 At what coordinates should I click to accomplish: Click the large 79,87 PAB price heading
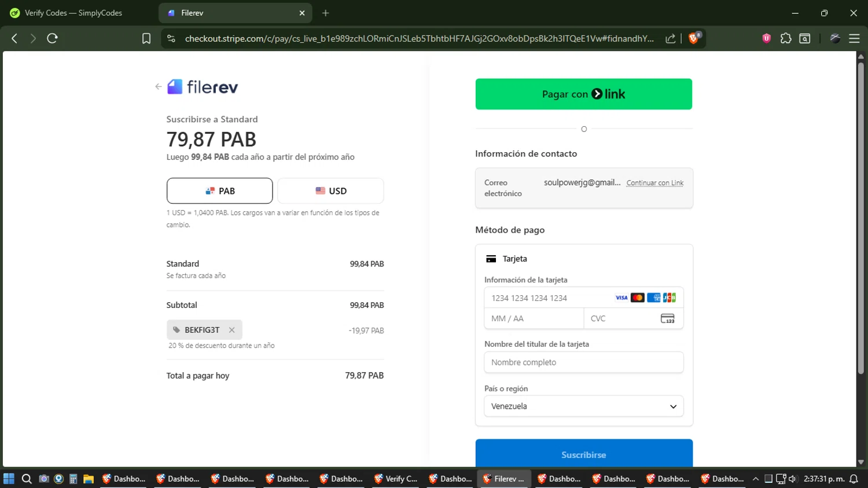coord(211,140)
